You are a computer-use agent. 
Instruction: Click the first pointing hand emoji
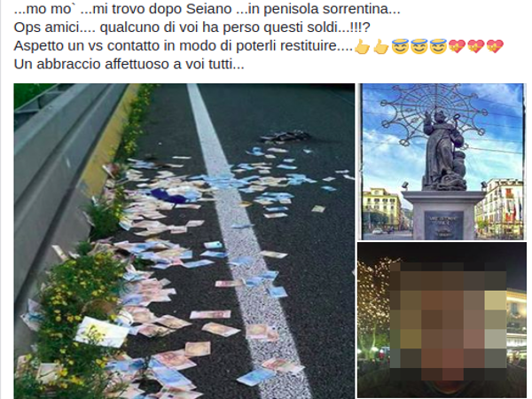(x=362, y=46)
